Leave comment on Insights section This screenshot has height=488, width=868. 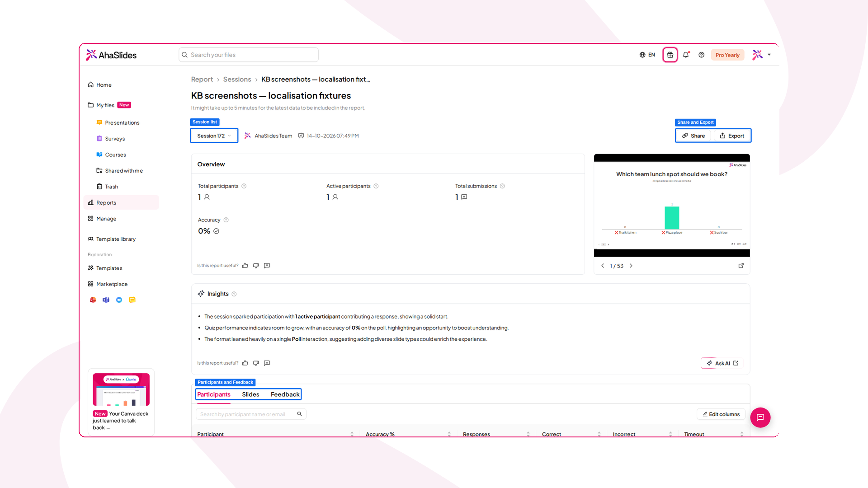point(267,363)
